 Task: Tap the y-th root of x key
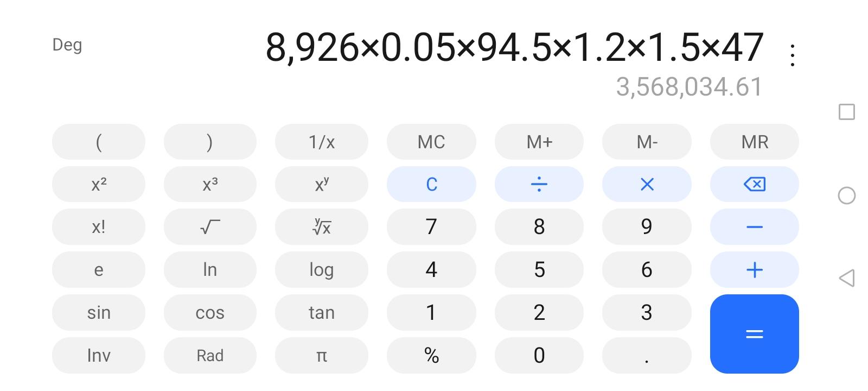322,227
